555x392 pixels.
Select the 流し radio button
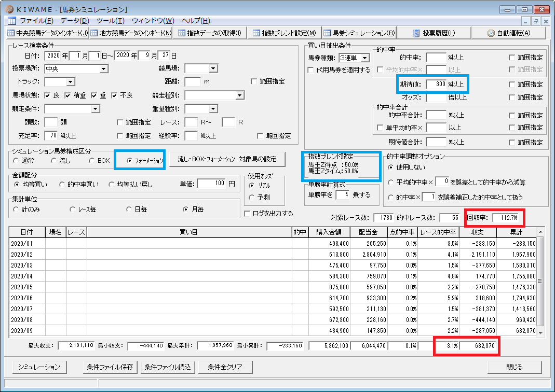click(x=54, y=160)
